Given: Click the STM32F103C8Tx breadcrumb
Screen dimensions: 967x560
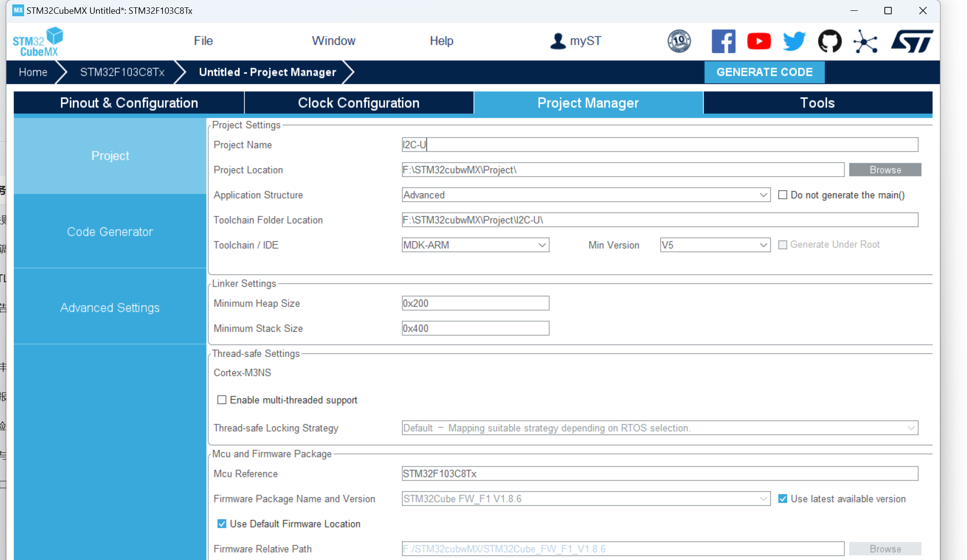Looking at the screenshot, I should tap(122, 72).
